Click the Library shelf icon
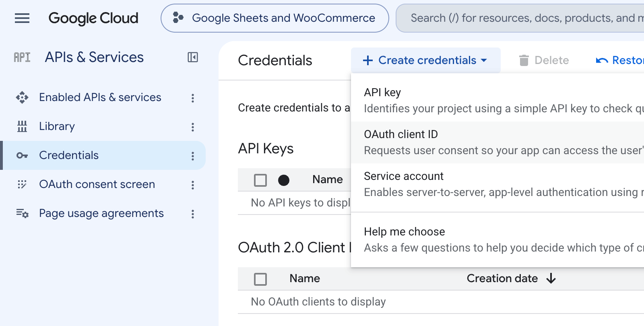This screenshot has height=326, width=644. click(22, 126)
